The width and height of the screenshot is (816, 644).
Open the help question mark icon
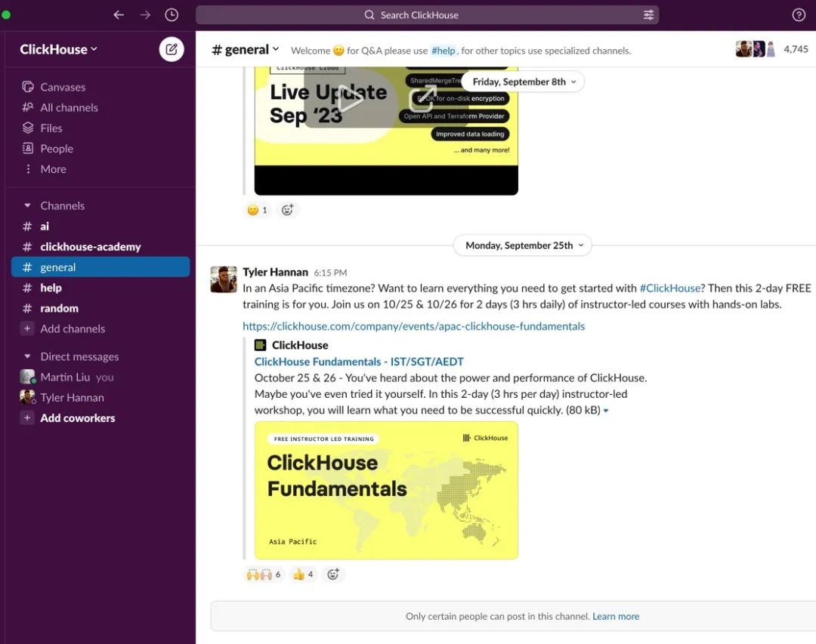click(x=799, y=15)
